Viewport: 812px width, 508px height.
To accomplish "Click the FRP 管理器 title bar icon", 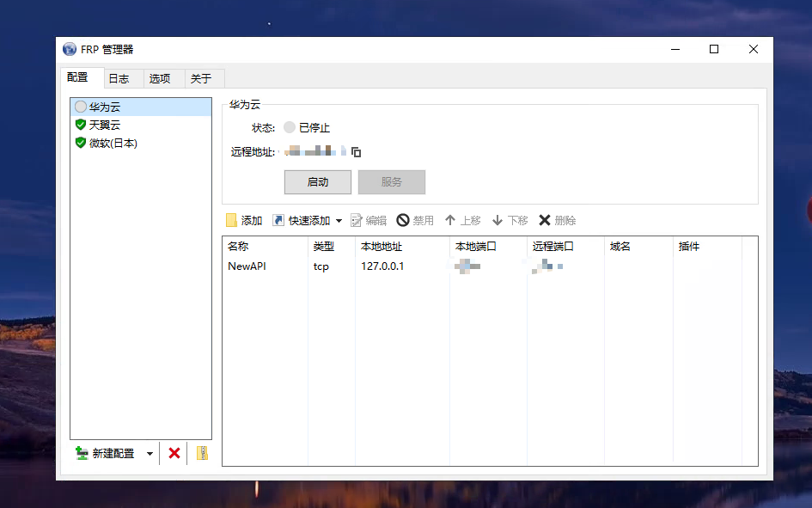I will 70,49.
